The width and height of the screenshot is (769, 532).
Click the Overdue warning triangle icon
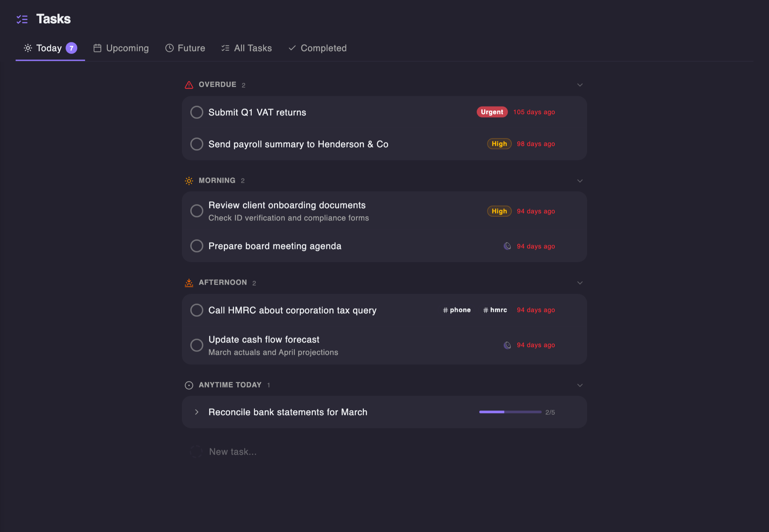189,85
